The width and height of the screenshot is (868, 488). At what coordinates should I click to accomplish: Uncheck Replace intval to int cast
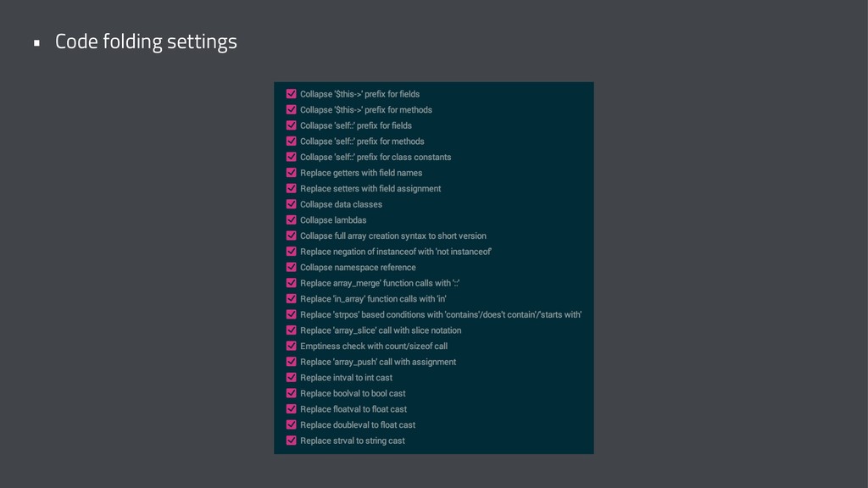pyautogui.click(x=292, y=378)
